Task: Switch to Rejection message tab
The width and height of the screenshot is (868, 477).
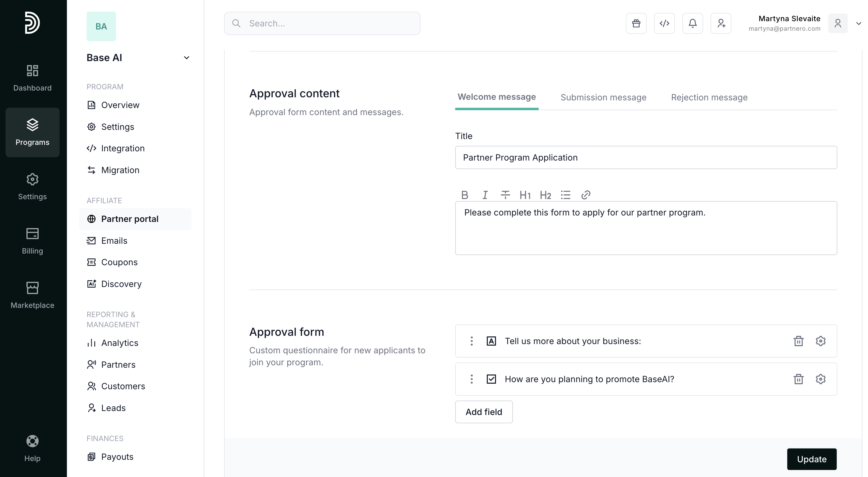Action: [709, 97]
